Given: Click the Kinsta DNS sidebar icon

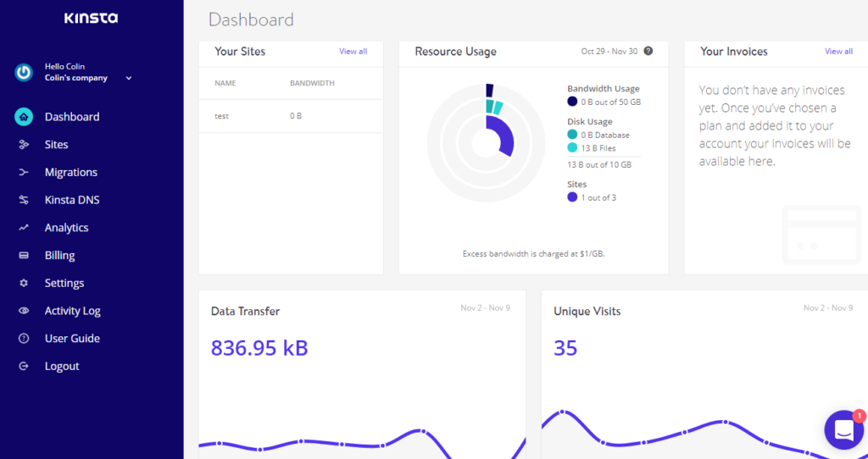Looking at the screenshot, I should pyautogui.click(x=24, y=200).
